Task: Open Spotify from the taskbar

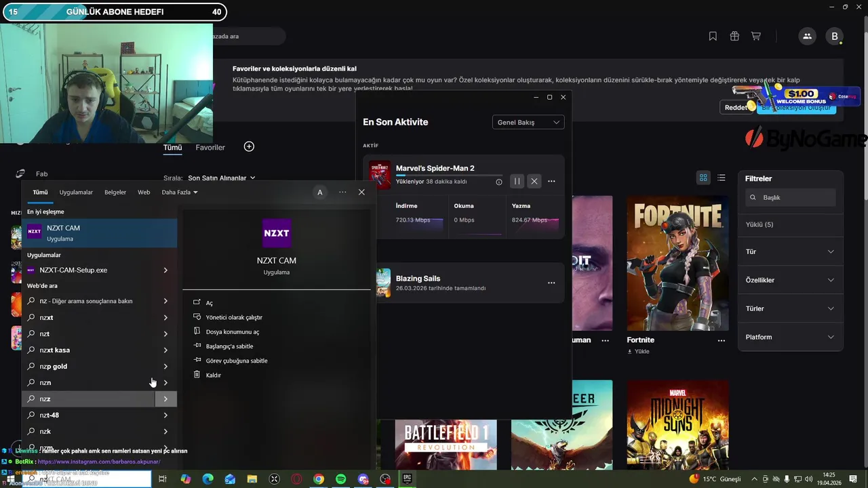Action: click(341, 479)
